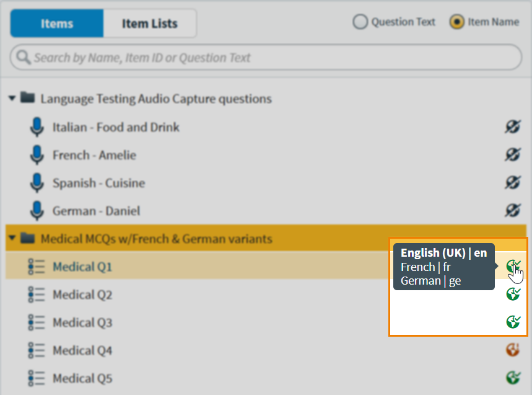This screenshot has height=395, width=532.
Task: Switch to the Item Lists tab
Action: pos(150,24)
